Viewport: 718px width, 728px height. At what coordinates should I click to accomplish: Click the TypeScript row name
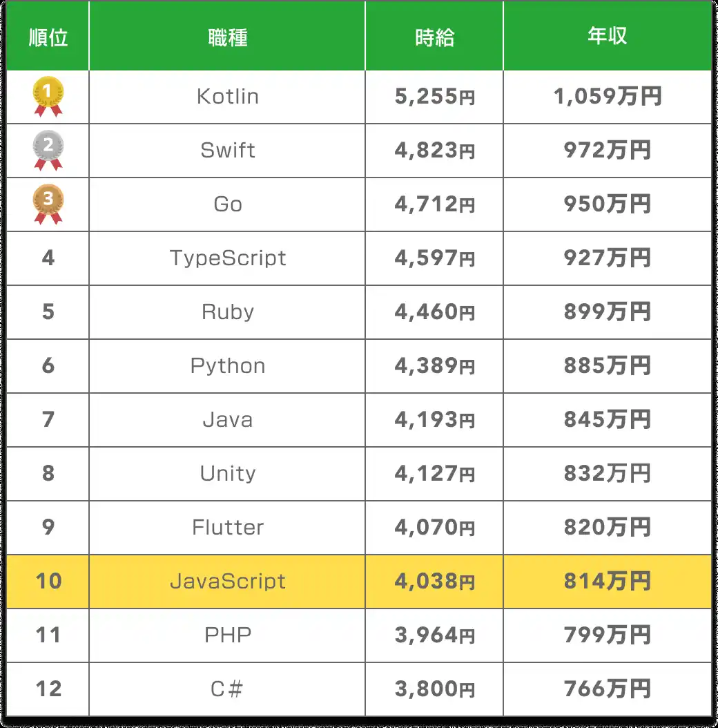227,258
